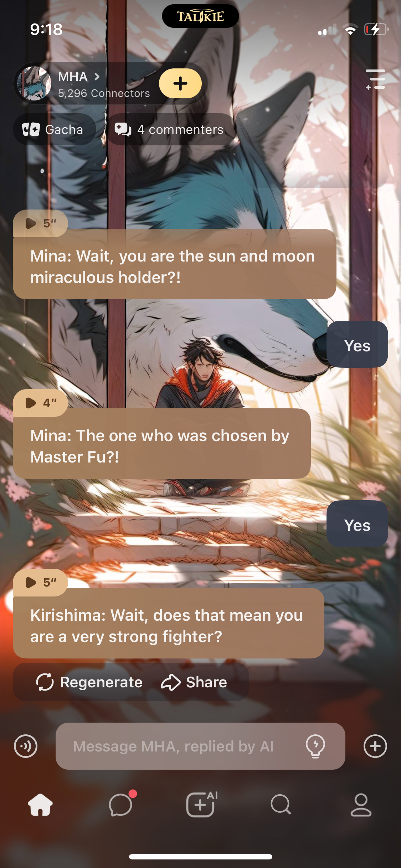Play Kirishima's voice message
The width and height of the screenshot is (401, 868).
coord(40,583)
